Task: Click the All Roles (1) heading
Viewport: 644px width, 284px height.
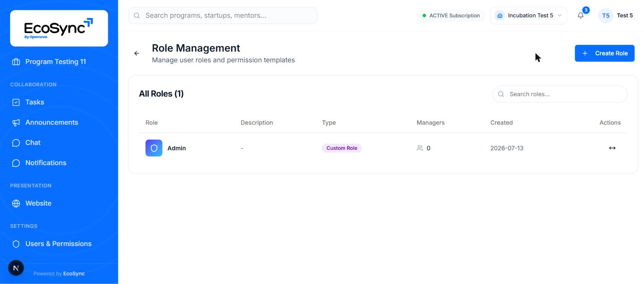Action: point(161,94)
